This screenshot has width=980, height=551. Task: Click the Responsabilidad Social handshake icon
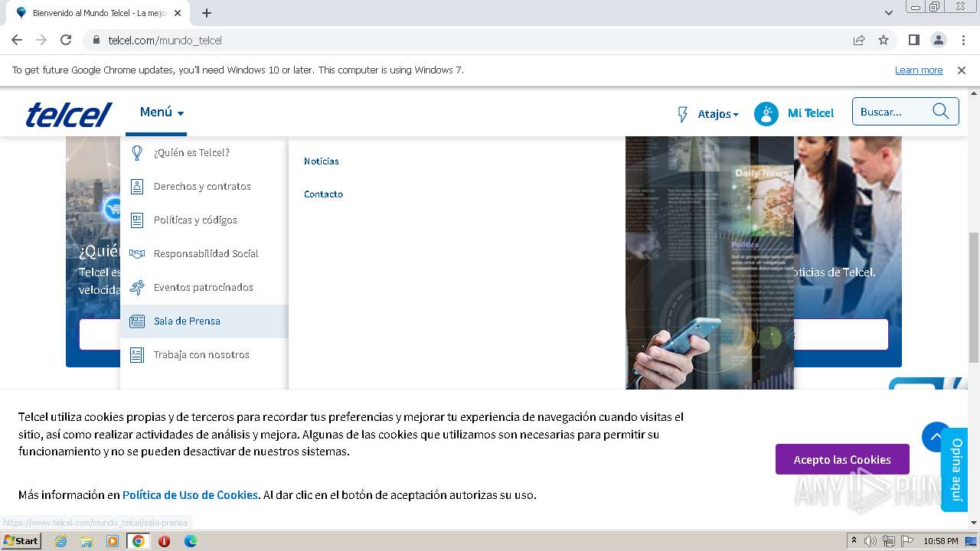click(137, 253)
